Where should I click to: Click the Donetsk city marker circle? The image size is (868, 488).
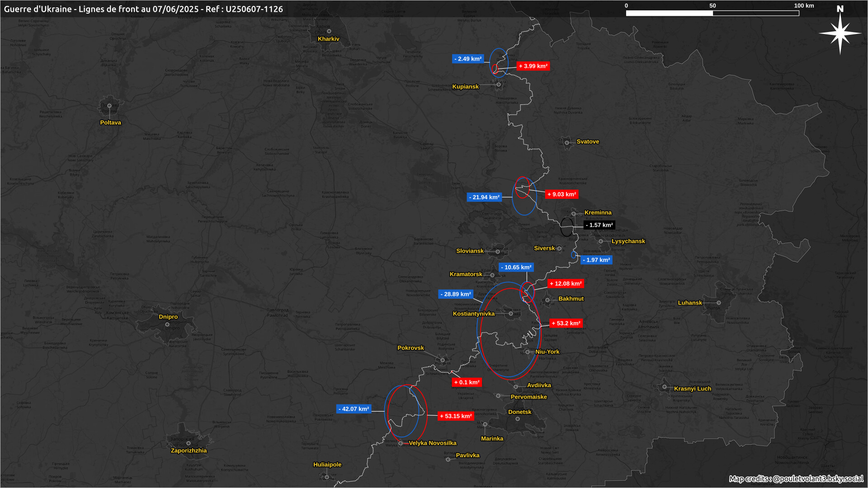coord(518,419)
